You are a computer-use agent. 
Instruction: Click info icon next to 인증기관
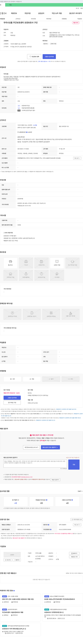tap(49, 525)
